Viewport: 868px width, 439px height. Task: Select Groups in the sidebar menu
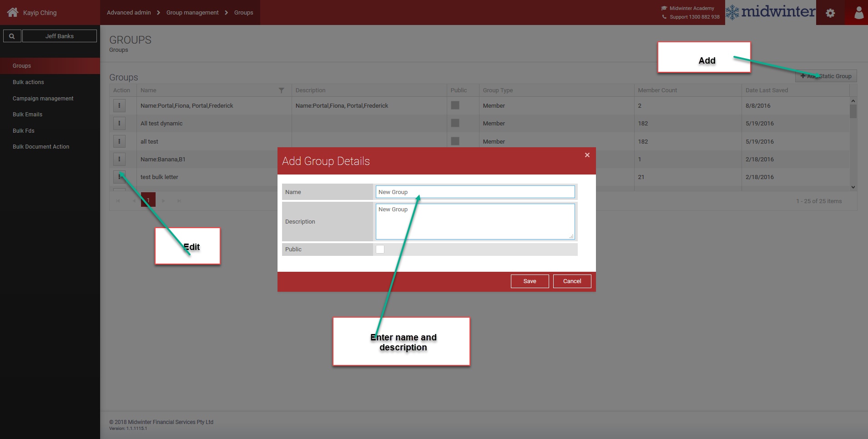pos(50,66)
